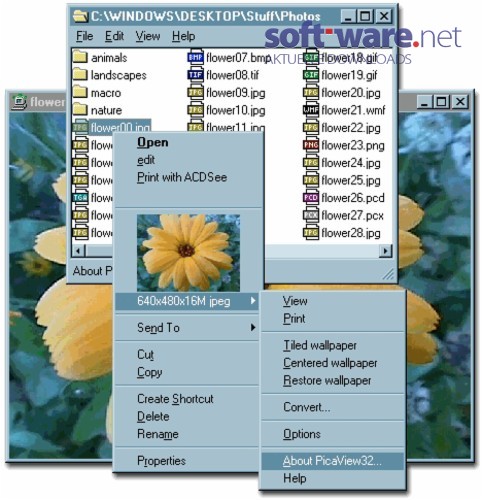Click the left arrow of horizontal scrollbar
This screenshot has height=500, width=482.
click(x=78, y=250)
